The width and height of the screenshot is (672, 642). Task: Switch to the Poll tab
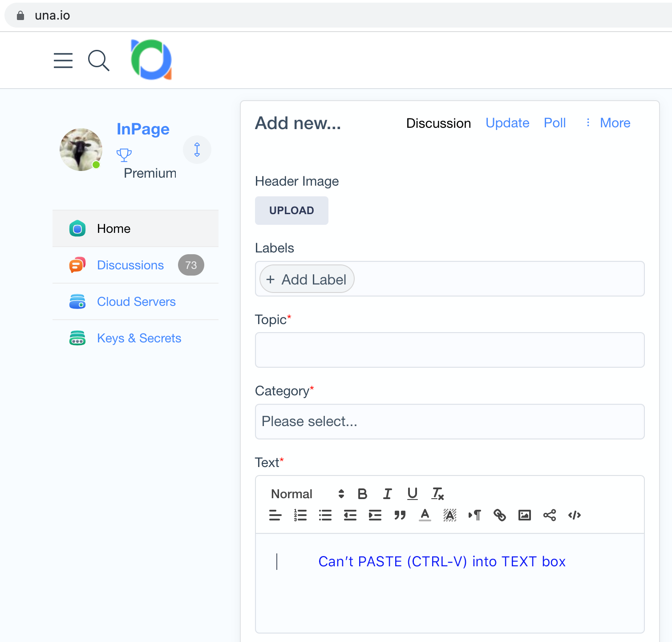(555, 123)
